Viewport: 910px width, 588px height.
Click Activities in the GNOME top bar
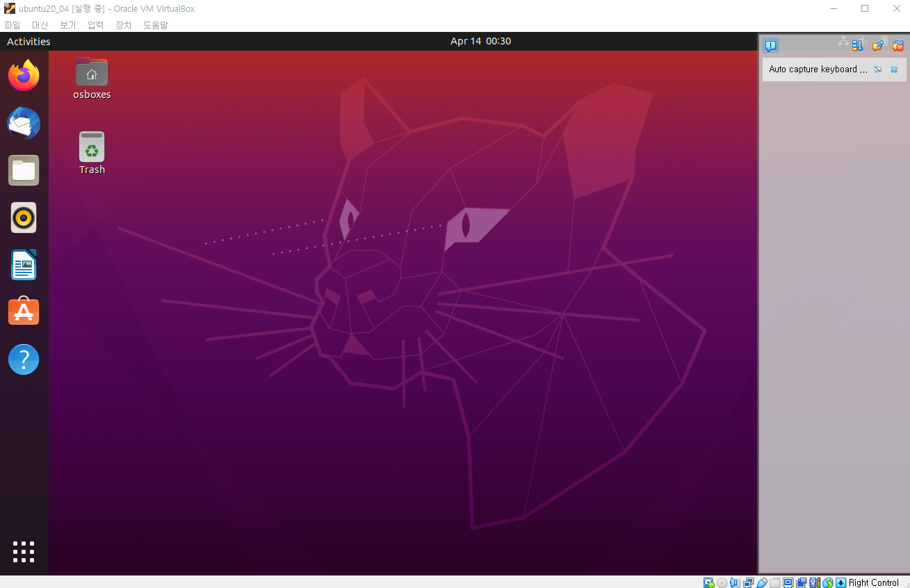pos(29,42)
